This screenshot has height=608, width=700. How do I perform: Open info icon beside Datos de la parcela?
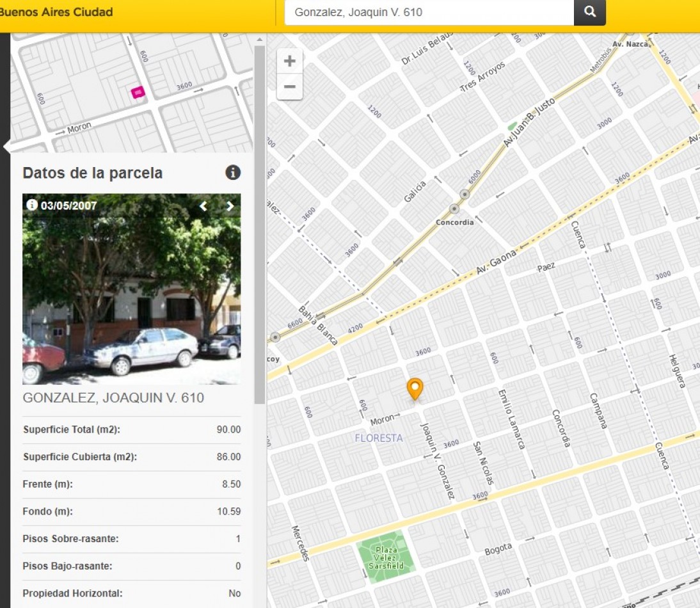[x=233, y=172]
